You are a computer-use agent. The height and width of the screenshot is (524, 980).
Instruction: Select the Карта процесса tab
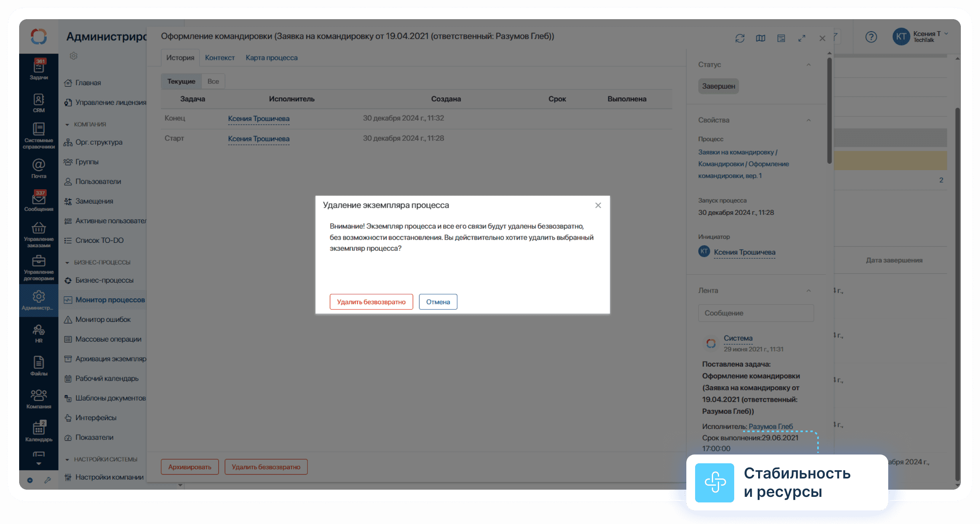point(272,58)
